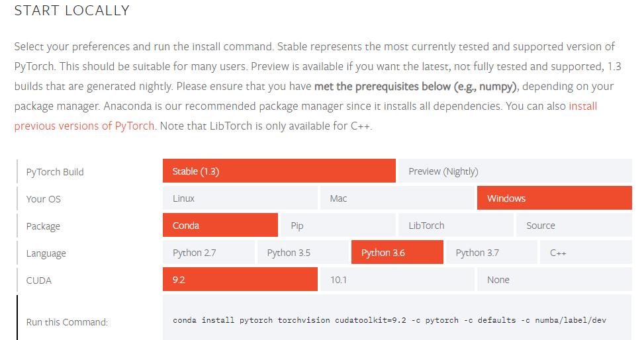Select Python 3.7 language option
This screenshot has width=644, height=340.
pos(491,253)
